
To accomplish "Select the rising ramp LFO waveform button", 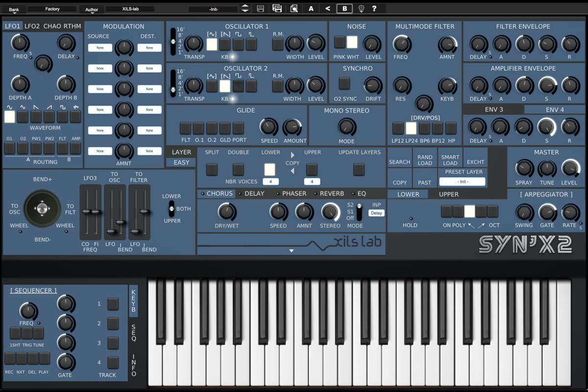I will pyautogui.click(x=49, y=117).
